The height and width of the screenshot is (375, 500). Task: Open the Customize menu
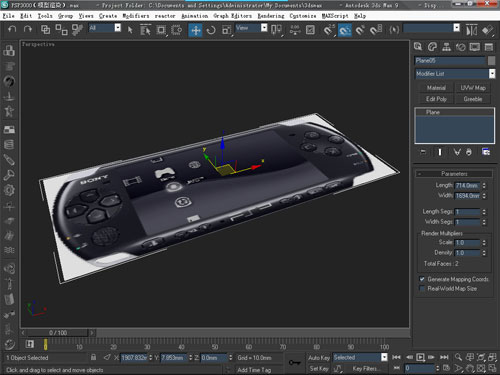pos(303,16)
